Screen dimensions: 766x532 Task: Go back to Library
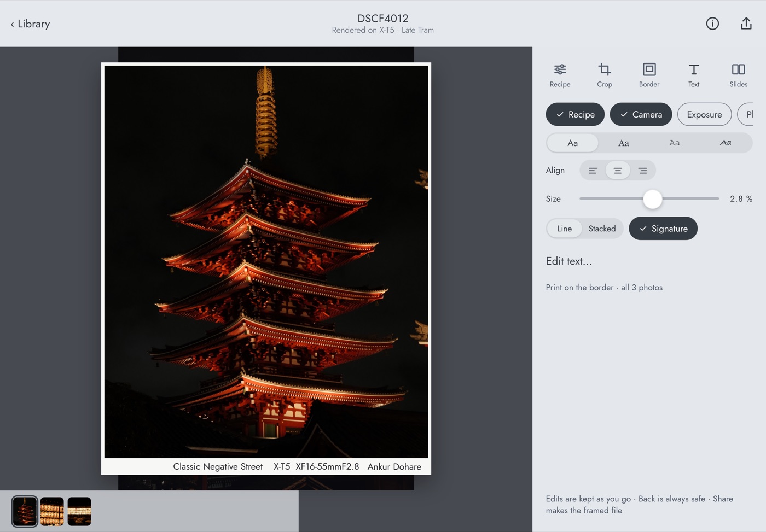pyautogui.click(x=30, y=24)
